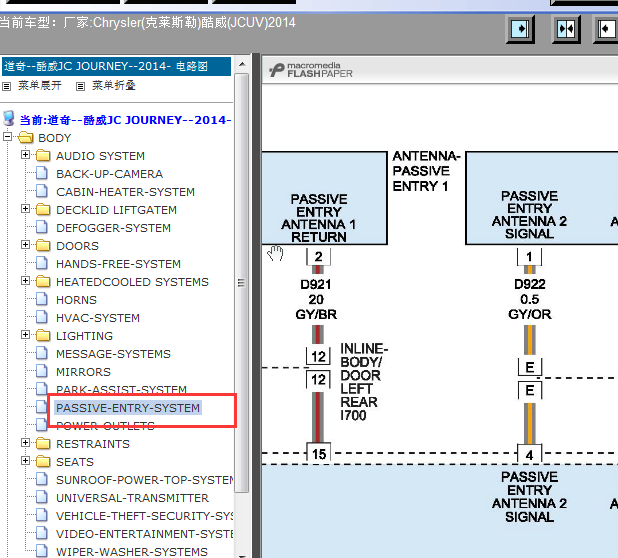Click the ANTENNA-PASSIVE ENTRY 1 label
Image resolution: width=618 pixels, height=558 pixels.
coord(426,171)
